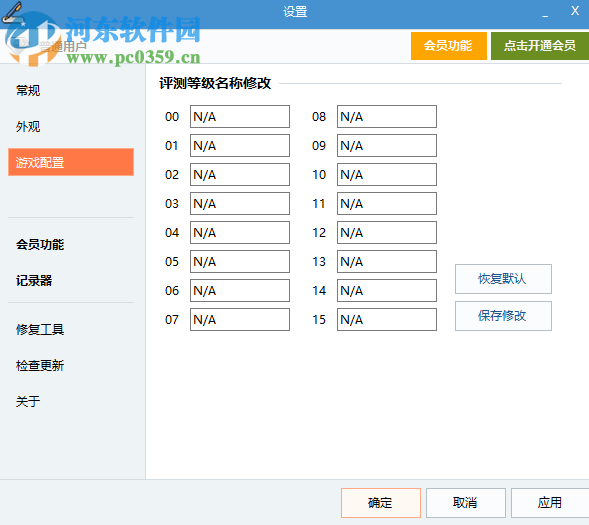Click 点击开通会员 green button
This screenshot has width=589, height=525.
click(540, 46)
